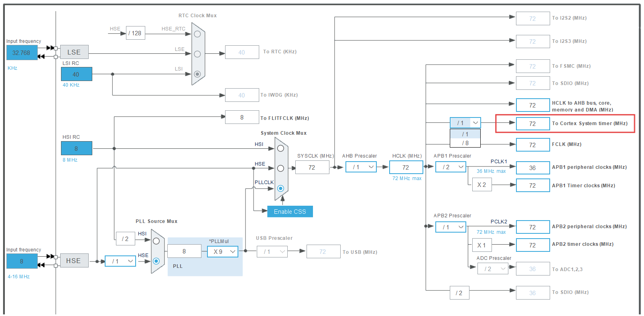Collapse the Cortex System timer divider dropdown
The width and height of the screenshot is (644, 316).
pyautogui.click(x=465, y=123)
